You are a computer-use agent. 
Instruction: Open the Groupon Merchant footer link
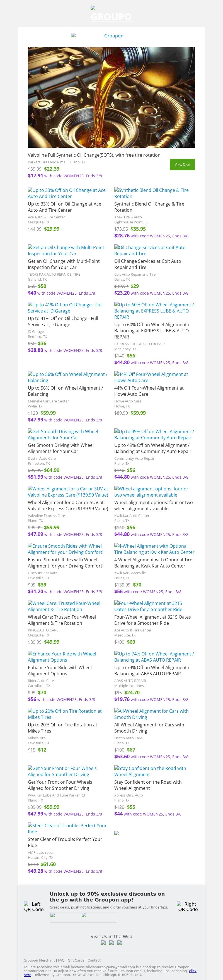point(39,960)
